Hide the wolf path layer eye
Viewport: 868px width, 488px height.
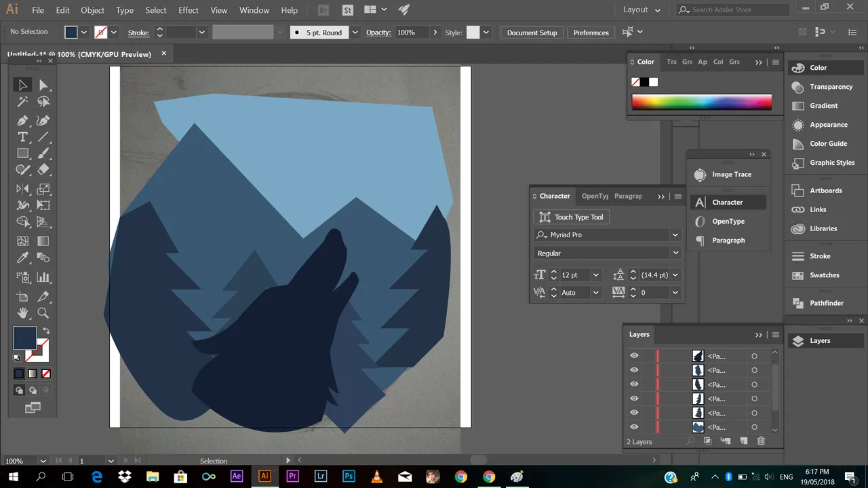[634, 356]
